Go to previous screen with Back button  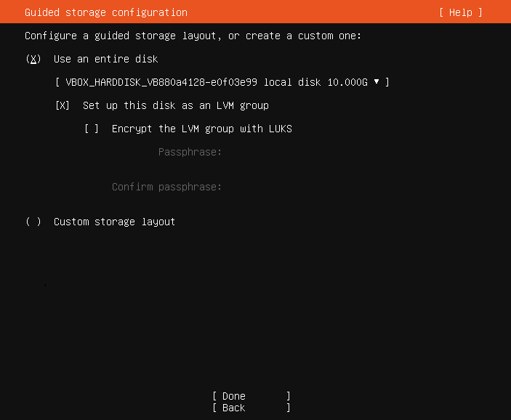point(252,408)
